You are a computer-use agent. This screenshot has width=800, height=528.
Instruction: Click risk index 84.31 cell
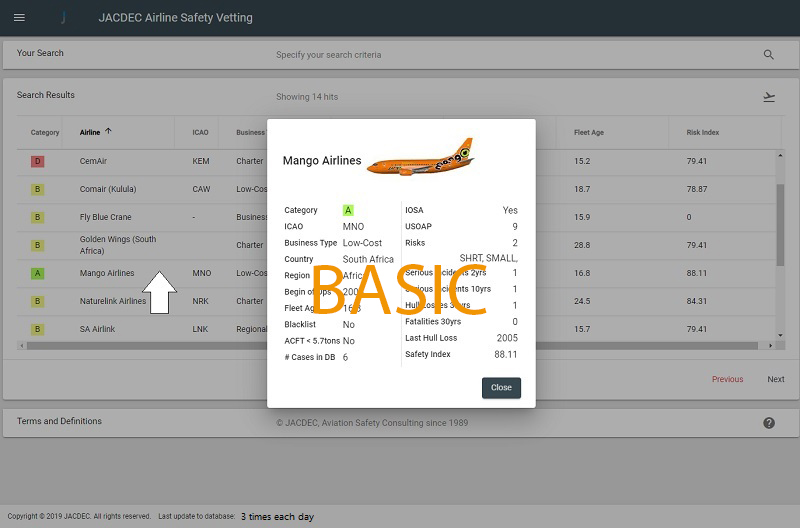pos(696,301)
